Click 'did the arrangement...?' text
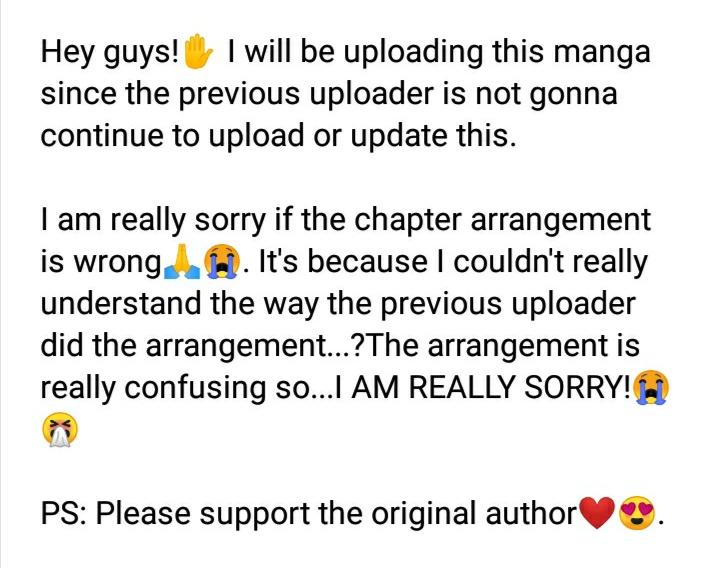Image resolution: width=710 pixels, height=568 pixels. click(205, 346)
